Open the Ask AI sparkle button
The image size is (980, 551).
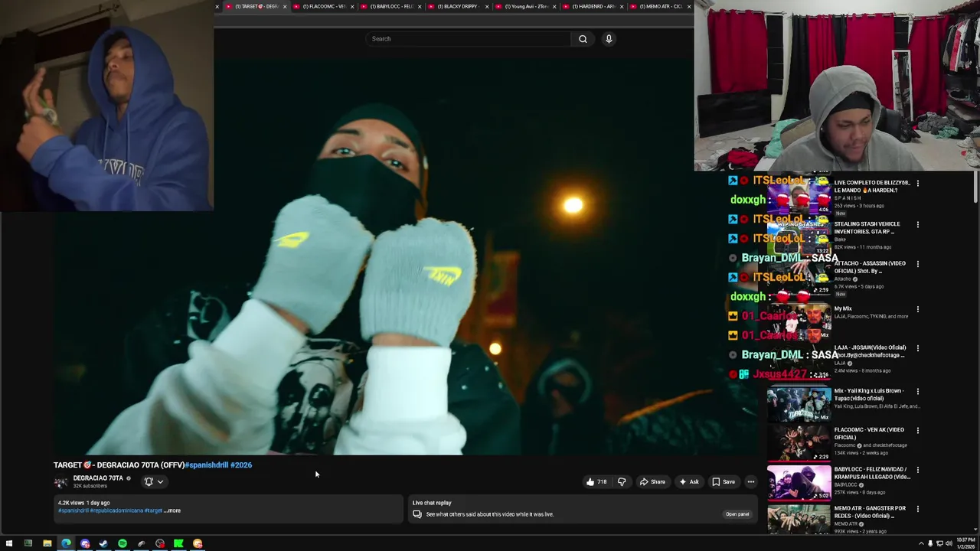point(688,482)
